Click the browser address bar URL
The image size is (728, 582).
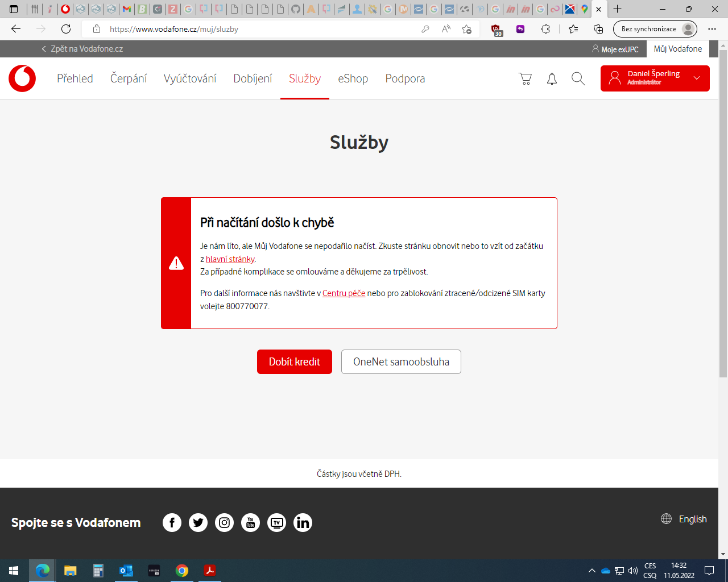pos(174,29)
